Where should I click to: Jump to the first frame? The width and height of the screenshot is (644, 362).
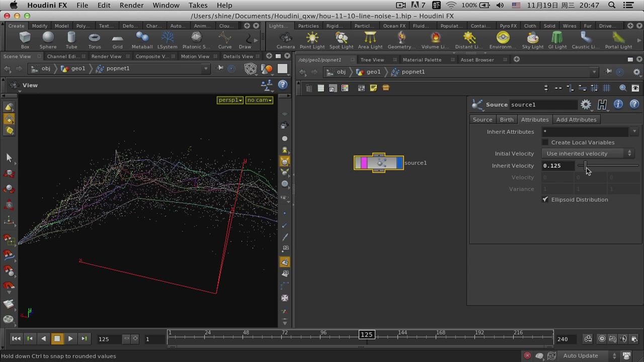click(x=16, y=339)
